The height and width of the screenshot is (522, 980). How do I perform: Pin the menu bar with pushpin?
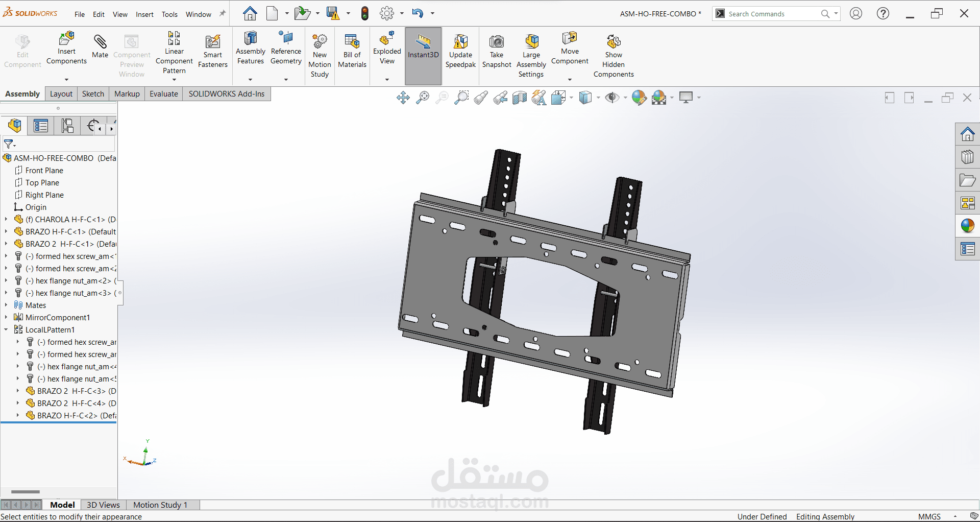click(222, 14)
